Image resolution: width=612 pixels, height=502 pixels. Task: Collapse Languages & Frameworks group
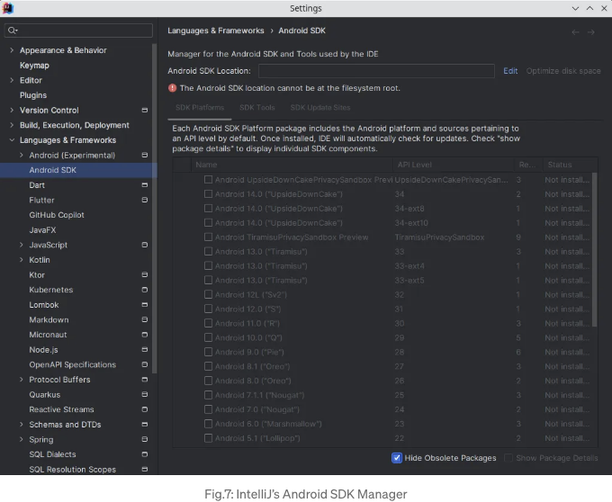(x=12, y=140)
